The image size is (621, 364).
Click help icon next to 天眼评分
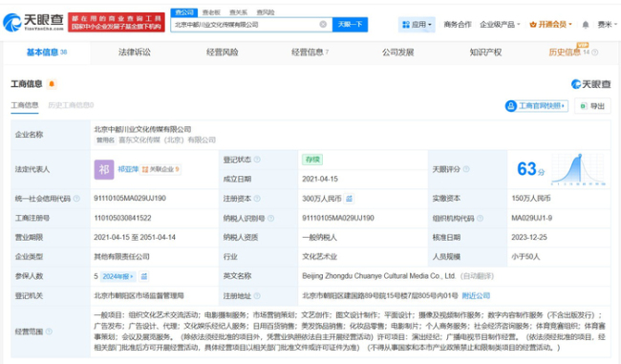coord(466,169)
